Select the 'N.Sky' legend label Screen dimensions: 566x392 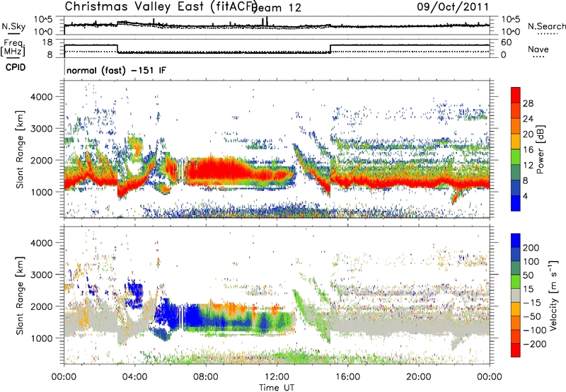[13, 26]
